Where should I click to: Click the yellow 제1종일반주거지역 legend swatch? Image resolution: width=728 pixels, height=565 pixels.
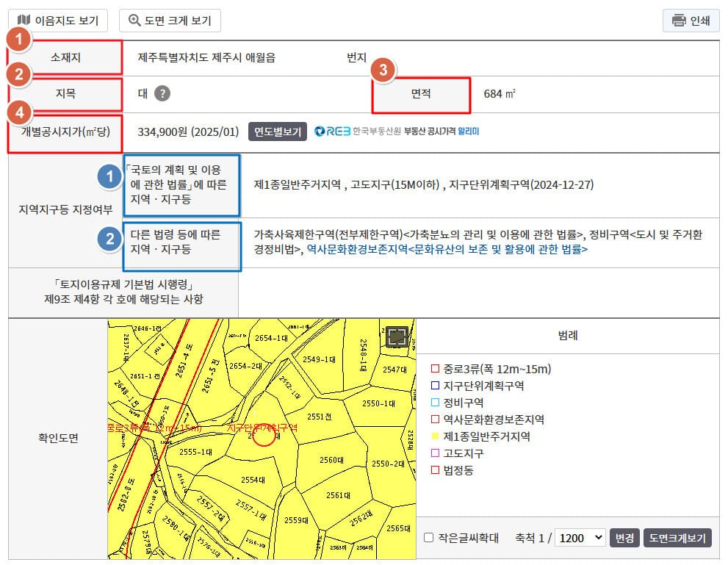tap(435, 436)
